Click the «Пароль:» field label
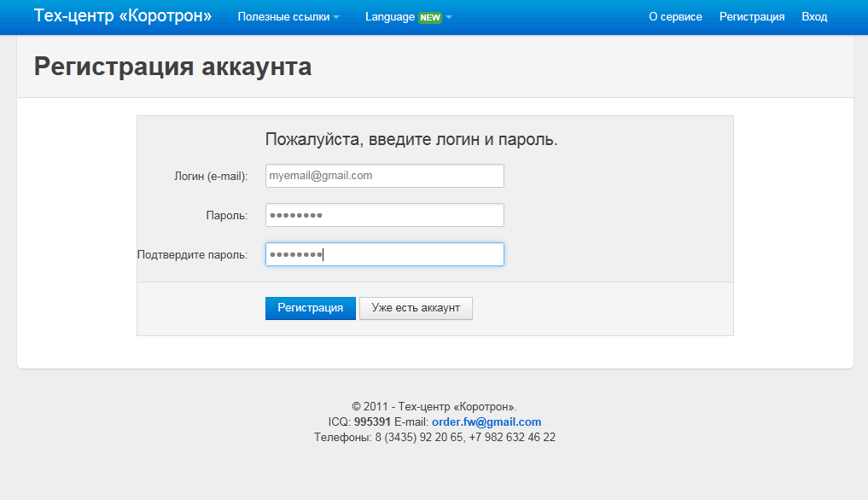 (226, 216)
